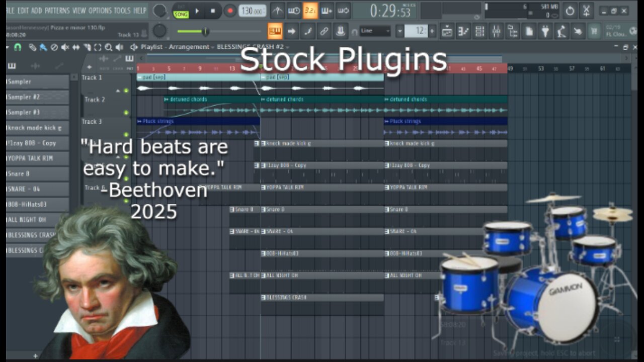
Task: Open playlist options arrow left of green magnet
Action: (x=8, y=47)
